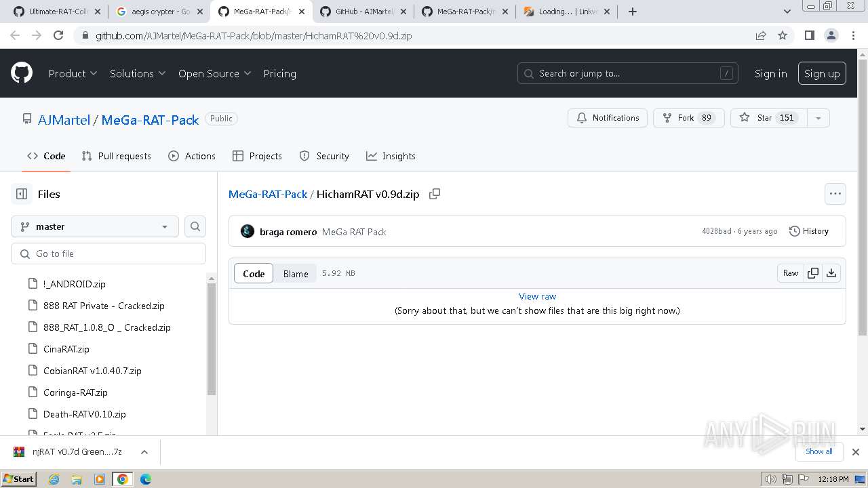The image size is (868, 488).
Task: Close the downloads bar
Action: coord(856,451)
